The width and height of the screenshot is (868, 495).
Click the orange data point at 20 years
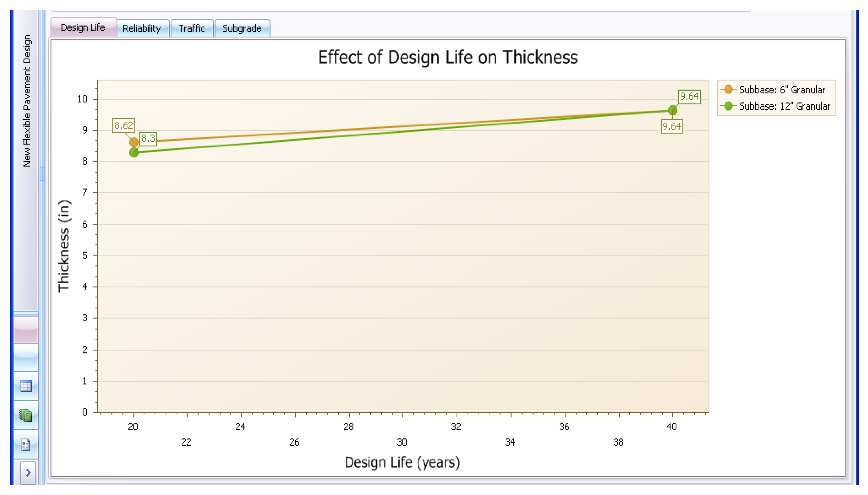[134, 142]
